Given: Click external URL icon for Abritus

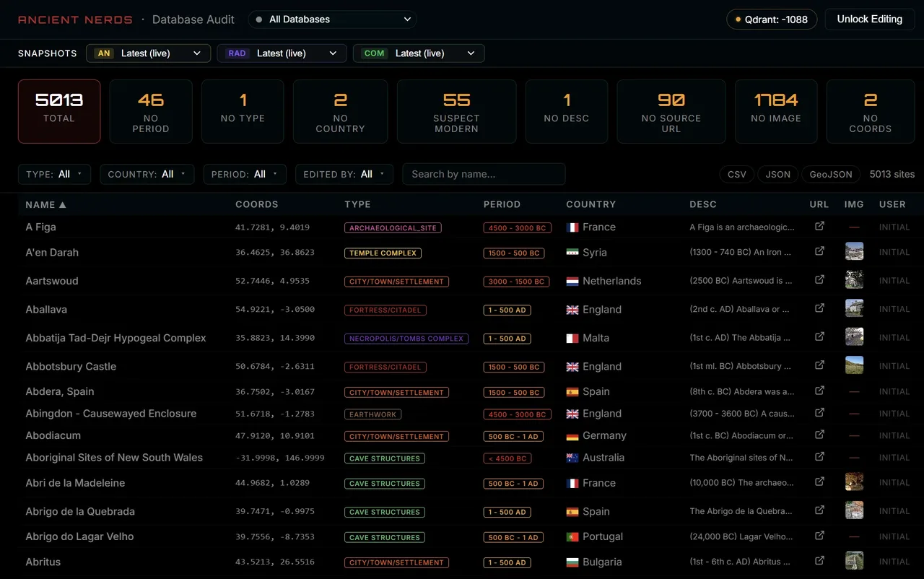Looking at the screenshot, I should pos(819,561).
